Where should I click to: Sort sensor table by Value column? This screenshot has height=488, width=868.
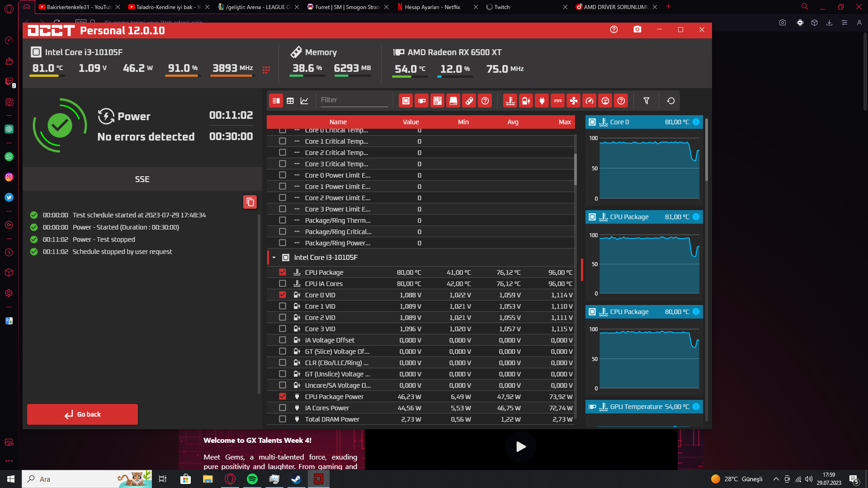[411, 122]
